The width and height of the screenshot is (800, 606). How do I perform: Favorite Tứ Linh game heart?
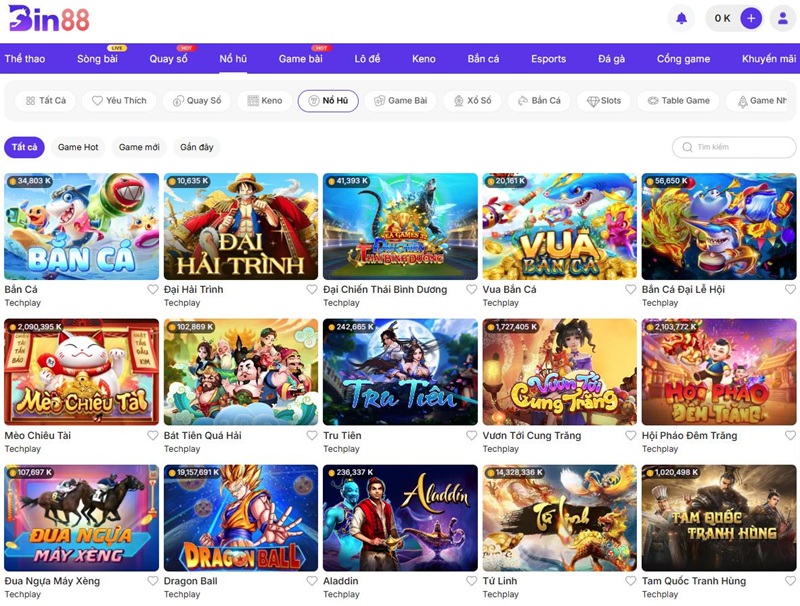[x=631, y=580]
